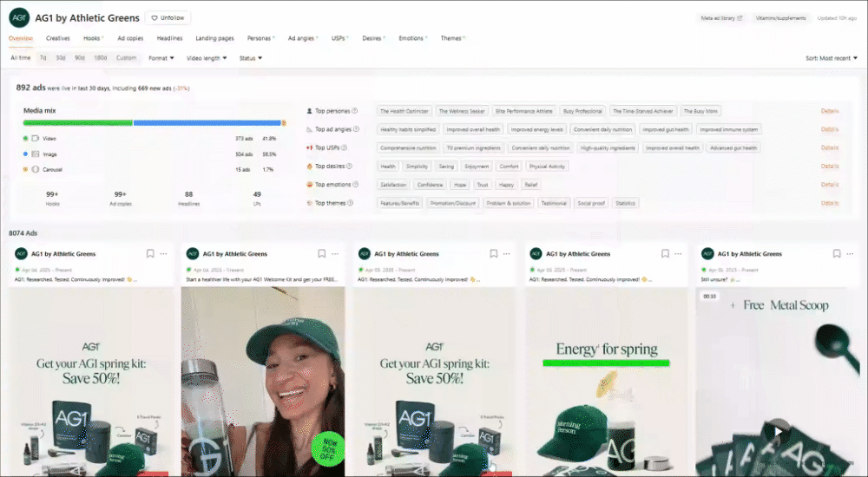Open Details for Top emotions
Viewport: 868px width, 477px height.
tap(829, 185)
